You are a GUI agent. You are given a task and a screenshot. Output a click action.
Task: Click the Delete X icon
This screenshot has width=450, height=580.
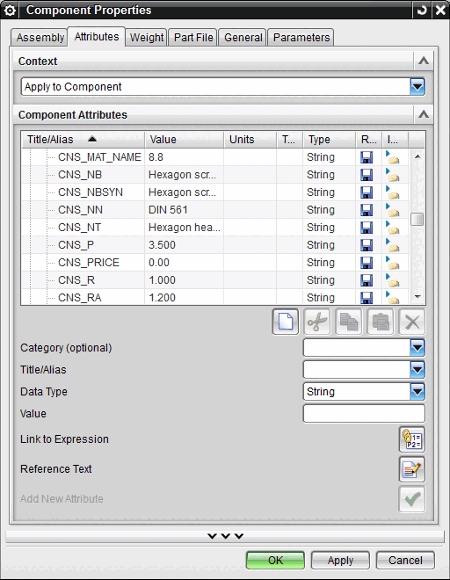pyautogui.click(x=412, y=322)
